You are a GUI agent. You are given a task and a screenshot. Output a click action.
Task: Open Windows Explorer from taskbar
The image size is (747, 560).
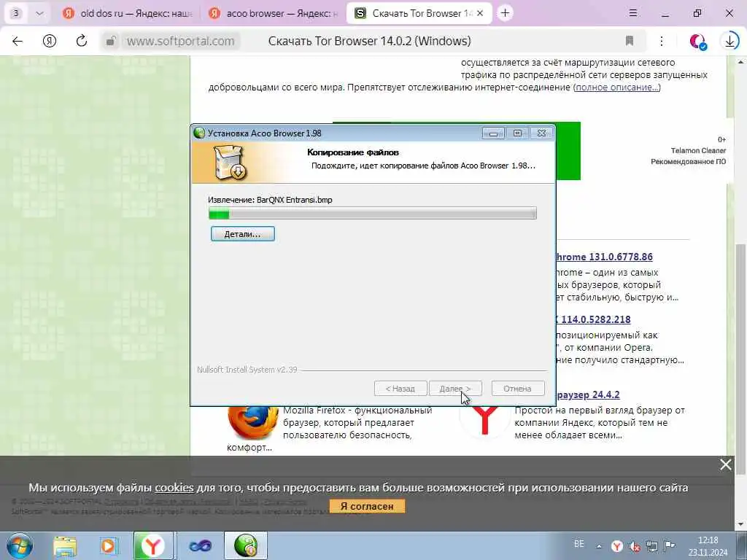click(65, 546)
